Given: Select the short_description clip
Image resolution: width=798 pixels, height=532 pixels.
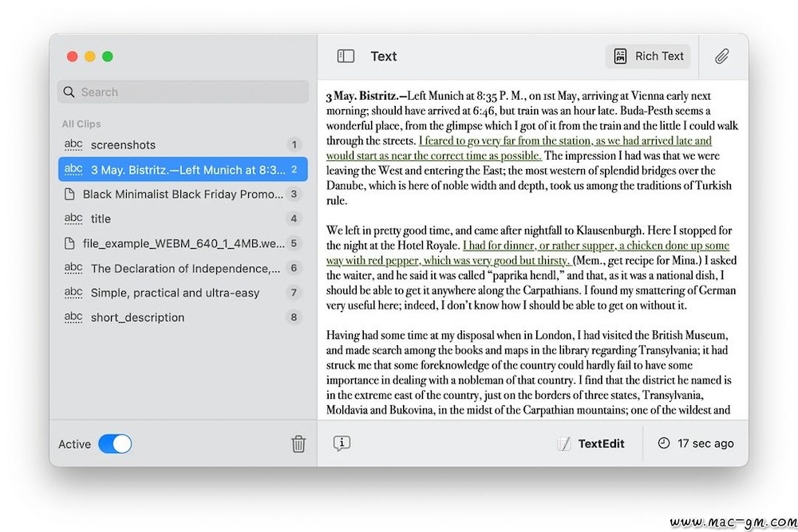Looking at the screenshot, I should point(184,317).
